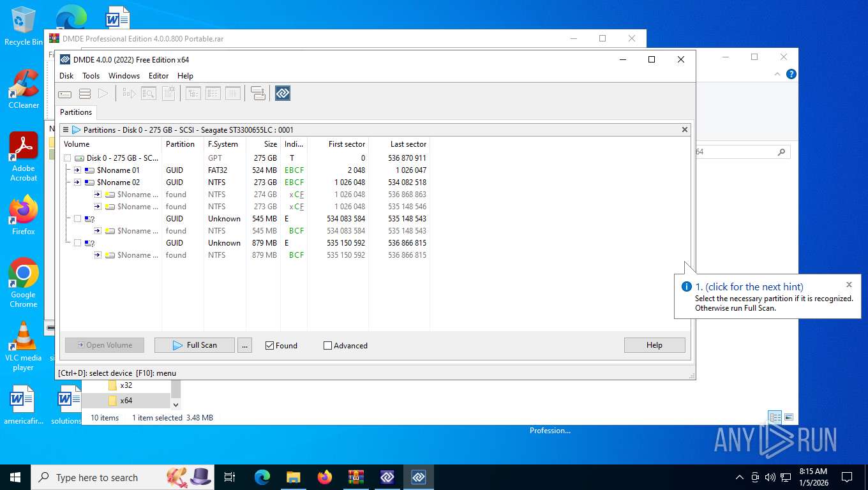Click the taskbar search box
Viewport: 868px width, 490px height.
[121, 477]
